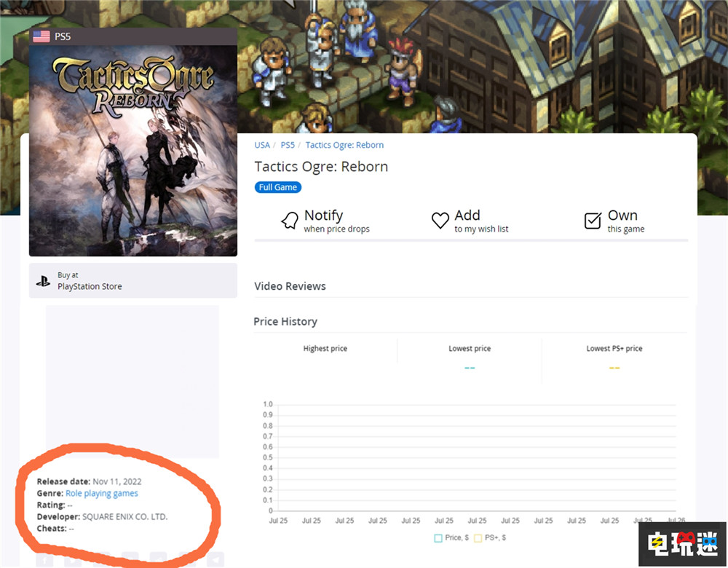The width and height of the screenshot is (728, 568).
Task: Click the PS5 platform label on cover header
Action: 63,36
